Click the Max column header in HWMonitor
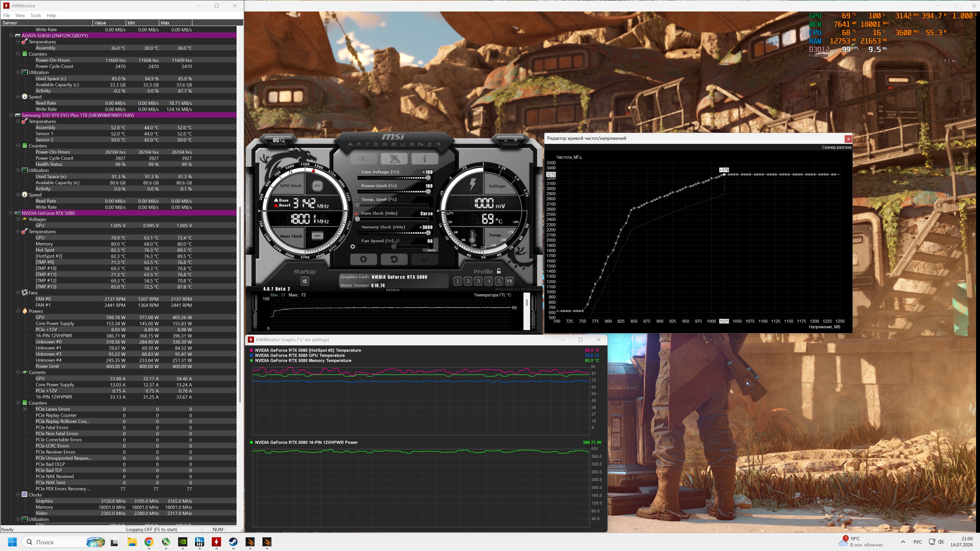Screen dimensions: 980x551 [x=175, y=23]
